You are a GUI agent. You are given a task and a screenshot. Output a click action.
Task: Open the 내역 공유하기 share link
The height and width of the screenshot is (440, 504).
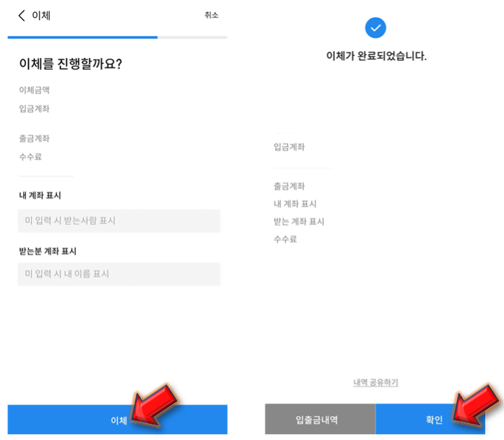[x=376, y=382]
